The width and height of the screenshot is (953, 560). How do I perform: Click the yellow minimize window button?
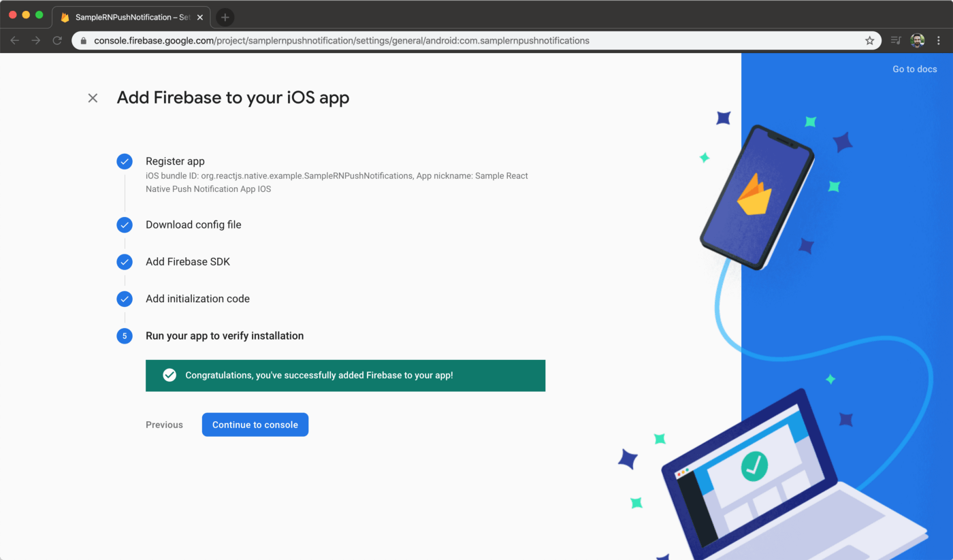pyautogui.click(x=26, y=15)
